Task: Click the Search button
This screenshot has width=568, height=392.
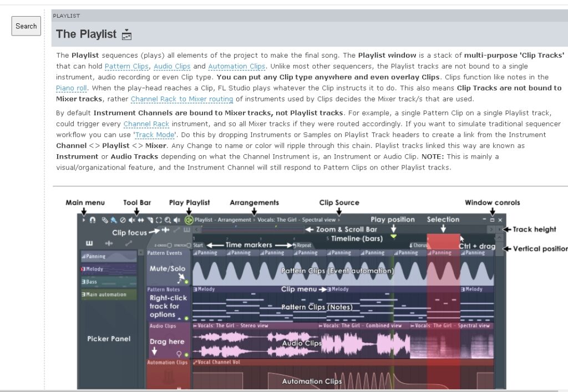Action: point(26,26)
